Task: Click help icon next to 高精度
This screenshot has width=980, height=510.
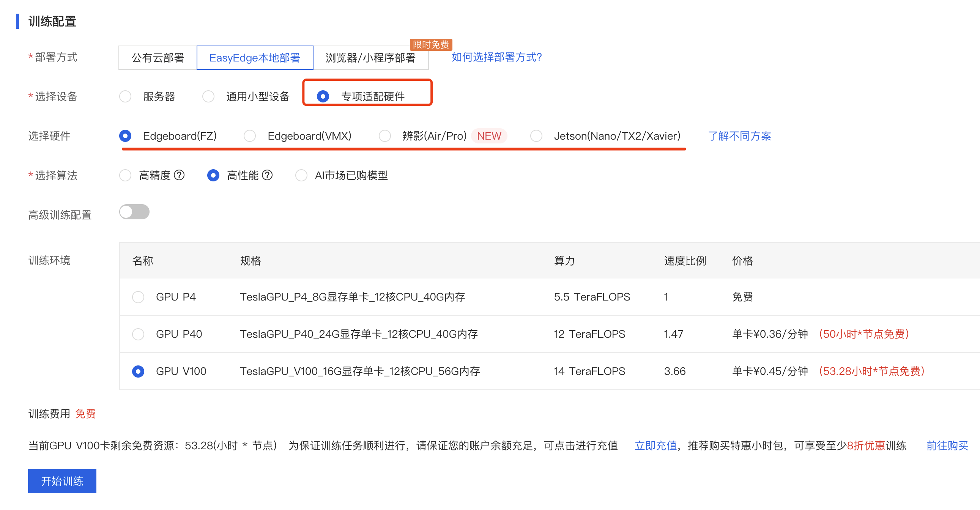Action: (x=179, y=175)
